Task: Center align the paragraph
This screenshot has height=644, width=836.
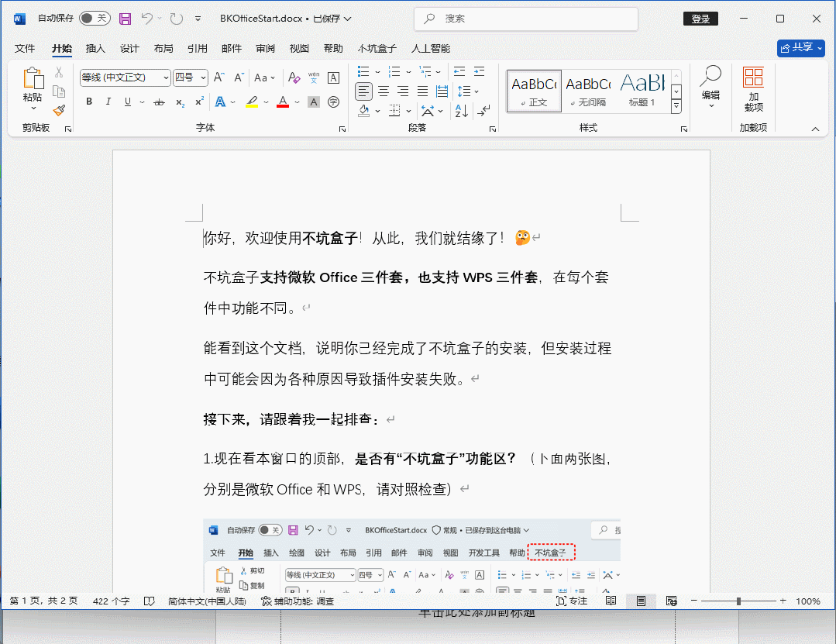Action: [384, 91]
